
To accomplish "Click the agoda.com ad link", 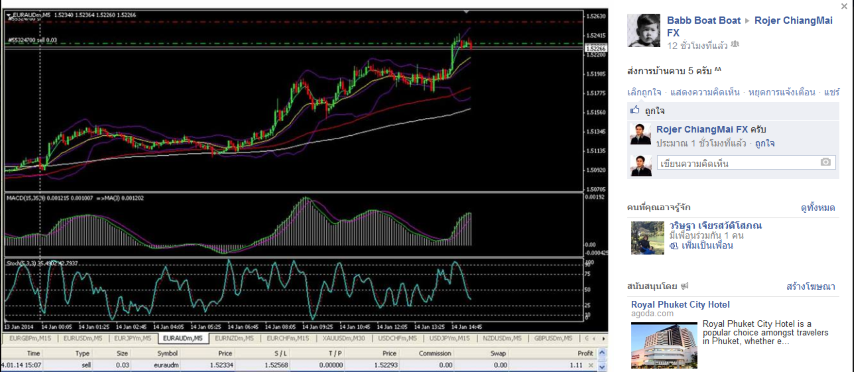I will pyautogui.click(x=652, y=313).
